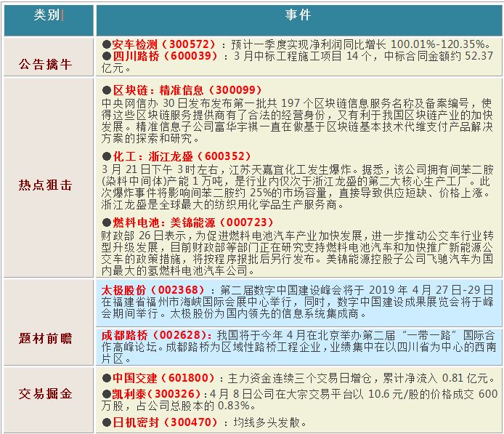Click text 主力资金连续三个交易日增仓
The image size is (504, 434).
pyautogui.click(x=300, y=378)
